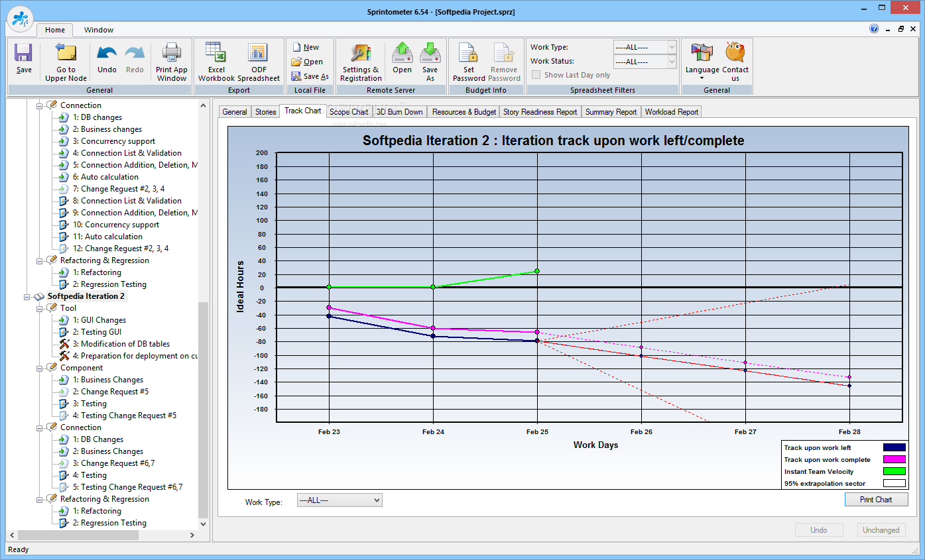925x560 pixels.
Task: Select the 1: GUI Changes task
Action: point(99,320)
